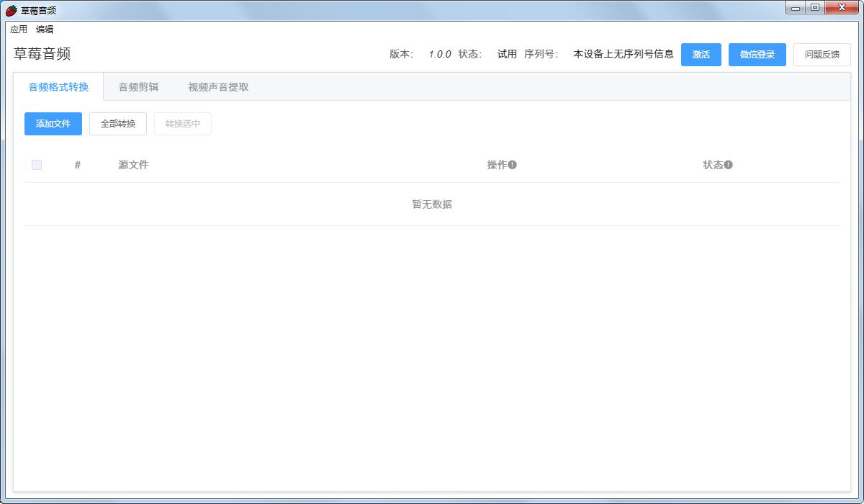Viewport: 864px width, 504px height.
Task: Click the 添加文件 button
Action: tap(53, 124)
